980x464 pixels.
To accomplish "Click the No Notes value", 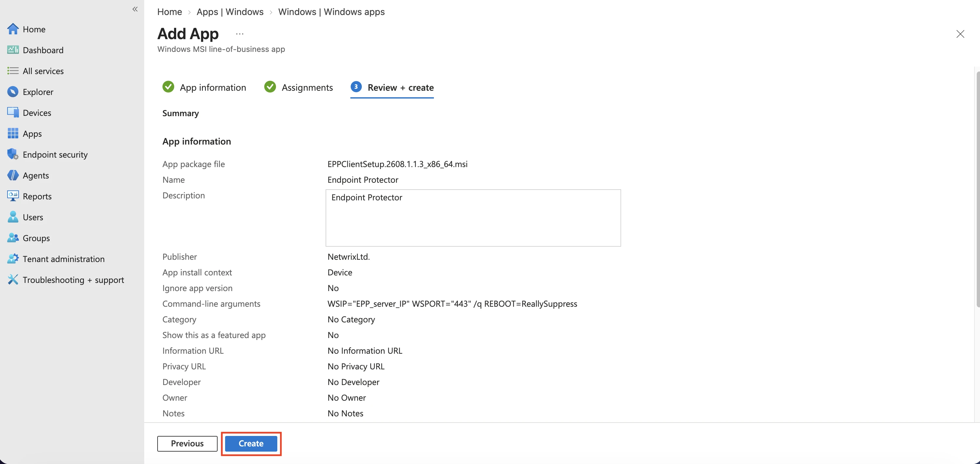I will (x=345, y=413).
